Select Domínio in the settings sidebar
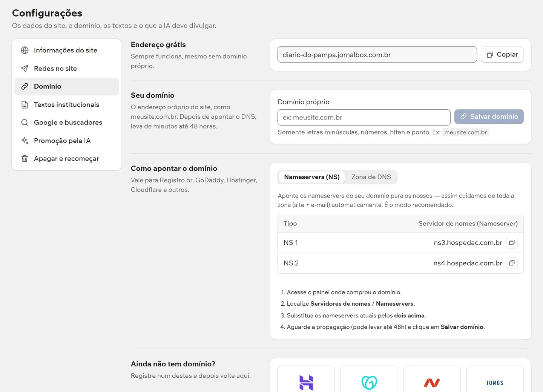Viewport: 543px width, 392px height. (67, 86)
